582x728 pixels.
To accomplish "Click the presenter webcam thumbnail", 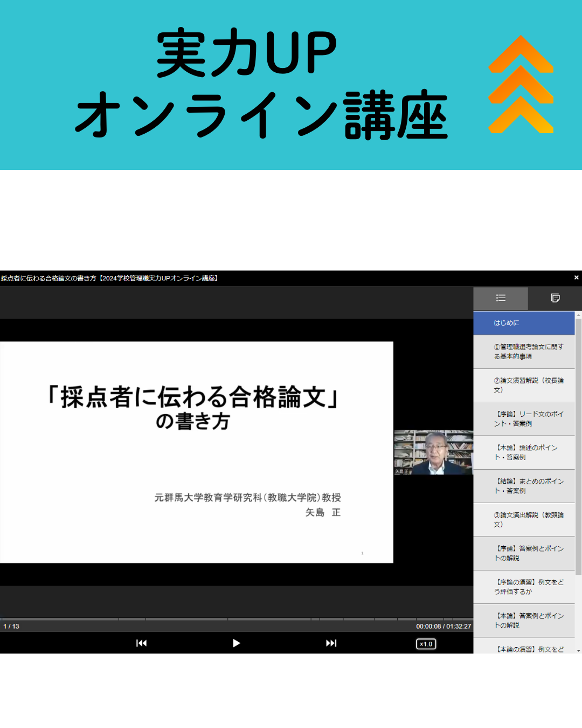I will pyautogui.click(x=433, y=452).
